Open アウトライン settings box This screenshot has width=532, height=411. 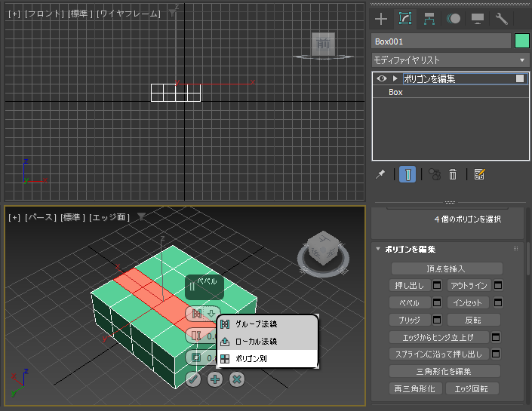pyautogui.click(x=498, y=285)
